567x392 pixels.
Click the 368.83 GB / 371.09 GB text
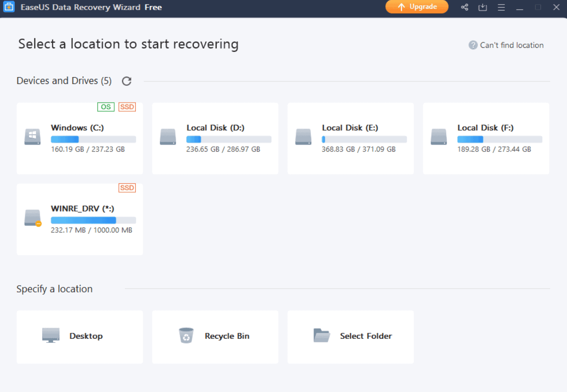[x=359, y=149]
